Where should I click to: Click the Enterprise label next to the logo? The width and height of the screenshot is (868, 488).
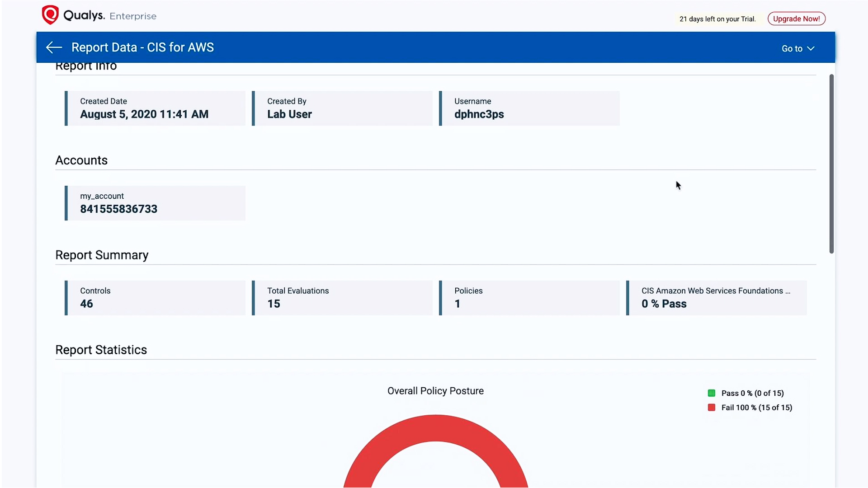coord(132,16)
